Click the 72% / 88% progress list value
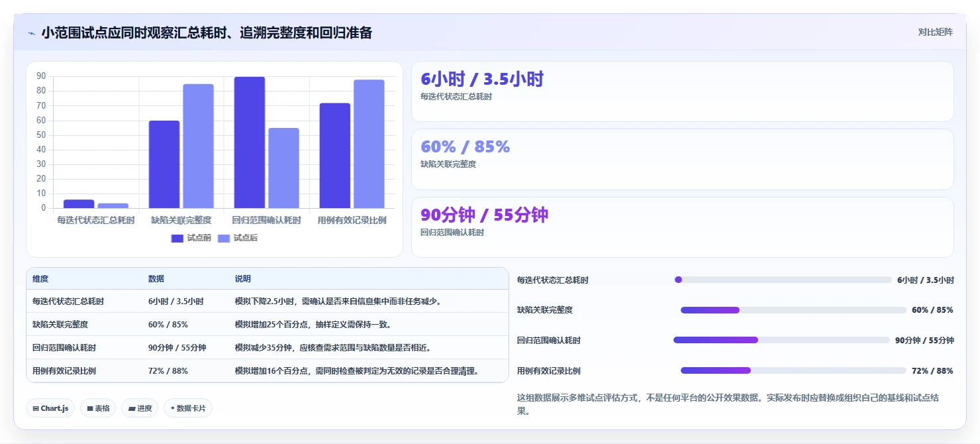The height and width of the screenshot is (444, 980). [x=932, y=371]
